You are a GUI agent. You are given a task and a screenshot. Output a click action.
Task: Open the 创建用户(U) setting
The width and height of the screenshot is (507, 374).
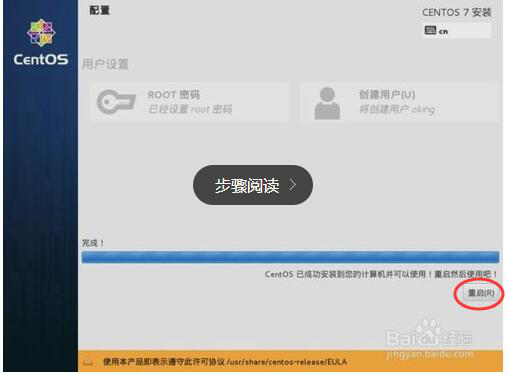(399, 102)
